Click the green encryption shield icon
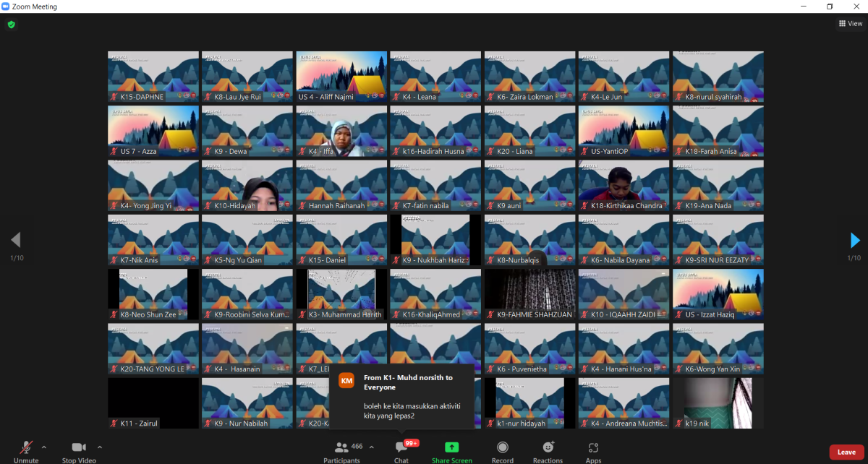This screenshot has height=464, width=868. point(11,24)
